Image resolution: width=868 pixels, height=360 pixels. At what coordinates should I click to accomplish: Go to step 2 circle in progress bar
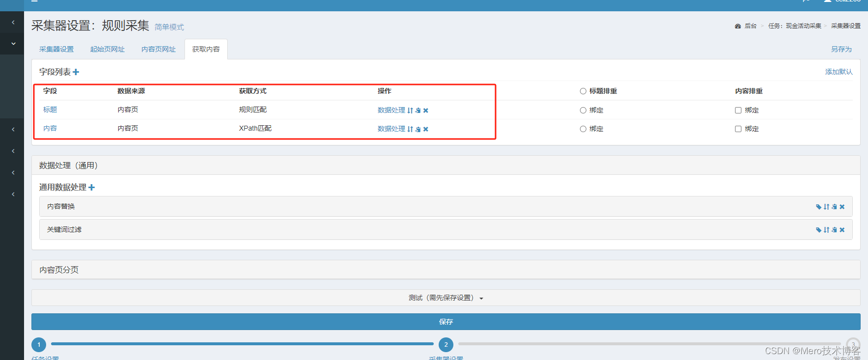click(446, 345)
